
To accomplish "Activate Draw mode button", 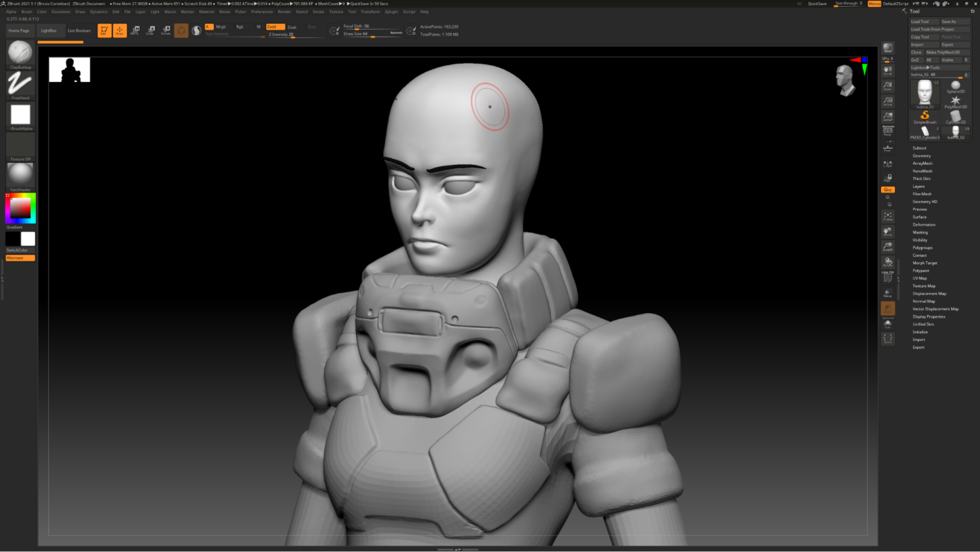I will pos(120,30).
